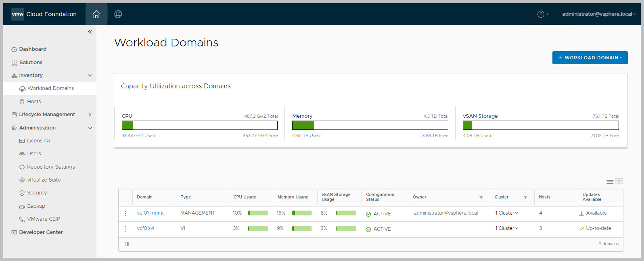Open column chooser at table footer
This screenshot has width=644, height=261.
[126, 244]
